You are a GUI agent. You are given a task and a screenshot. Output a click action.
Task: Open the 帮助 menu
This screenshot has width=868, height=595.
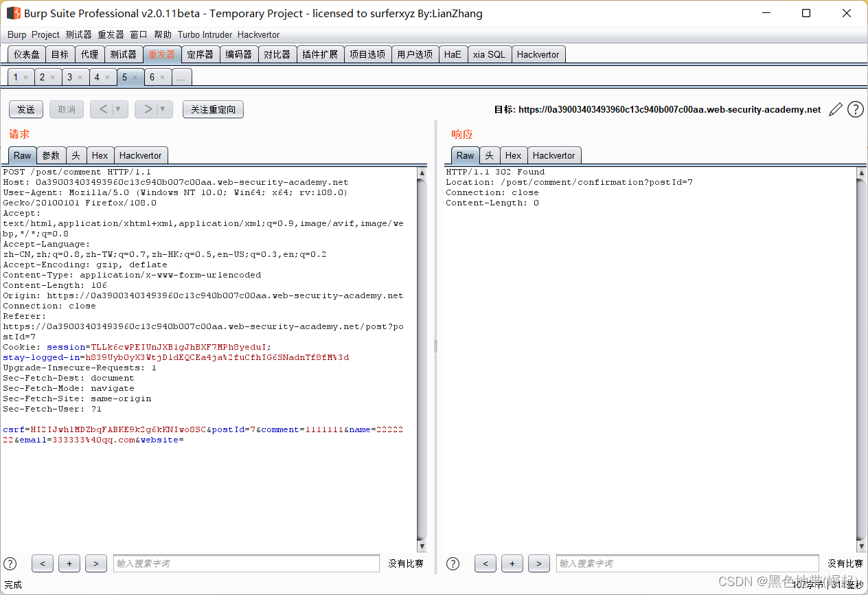pos(163,34)
